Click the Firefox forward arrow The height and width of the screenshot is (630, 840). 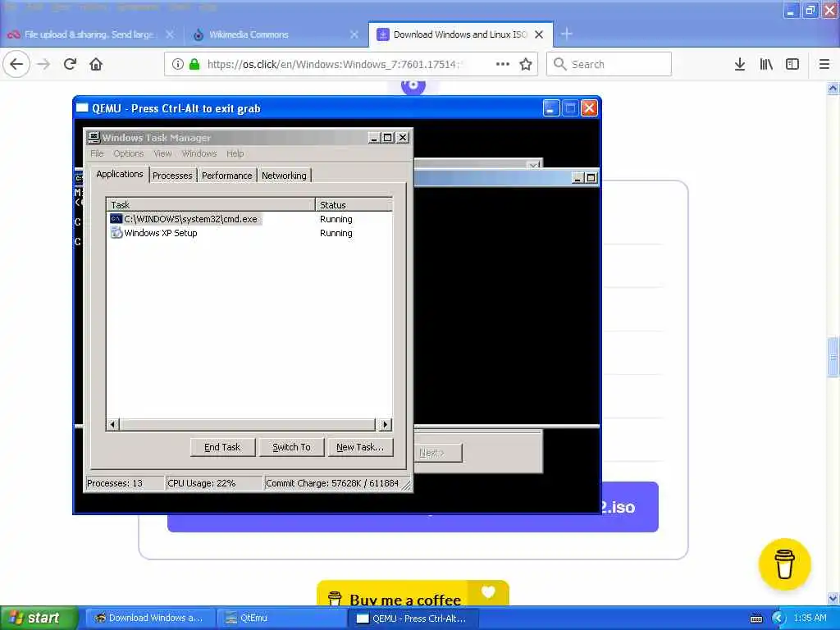click(43, 64)
